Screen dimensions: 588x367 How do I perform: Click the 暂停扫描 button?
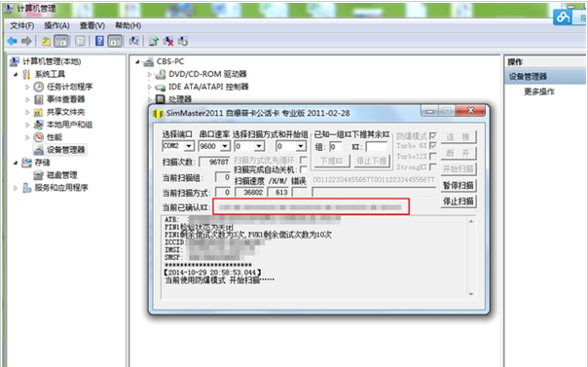(x=459, y=185)
